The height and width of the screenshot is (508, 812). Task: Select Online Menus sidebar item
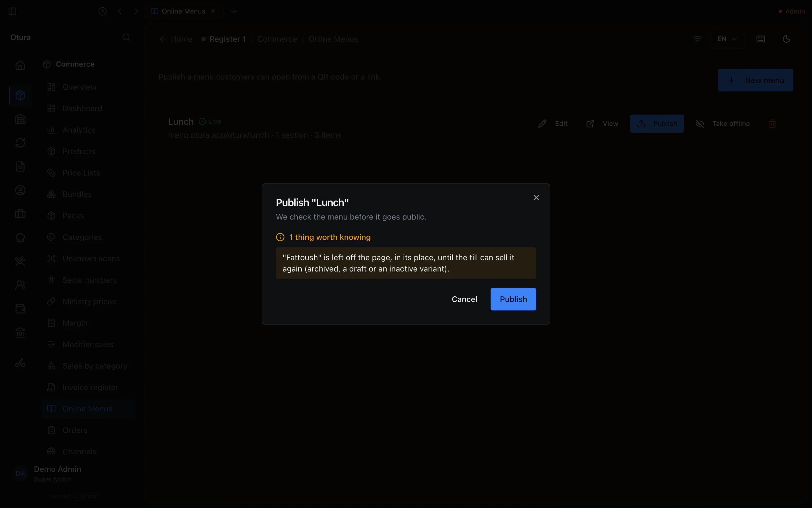(x=88, y=409)
